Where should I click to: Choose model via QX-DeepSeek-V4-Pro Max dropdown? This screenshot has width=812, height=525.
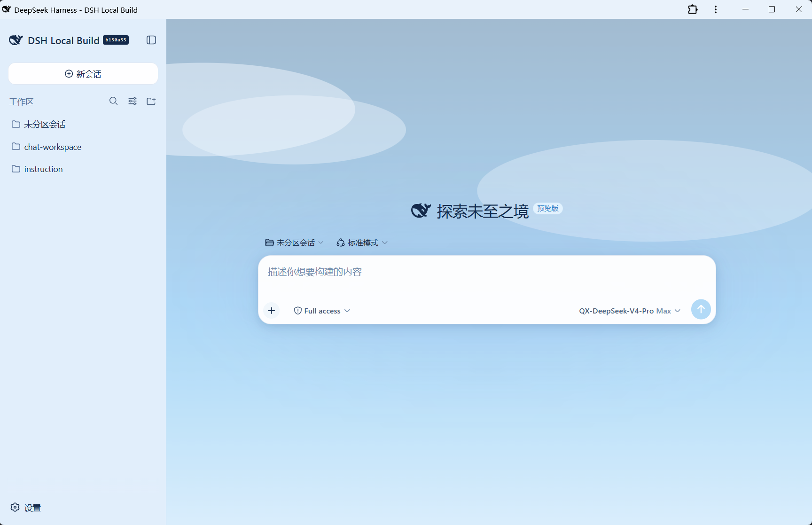[x=630, y=311]
